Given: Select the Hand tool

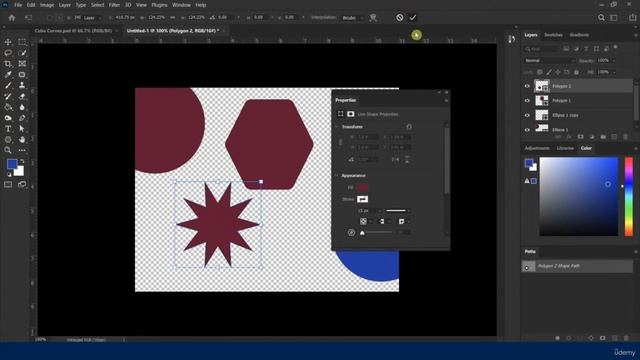Looking at the screenshot, I should tap(22, 140).
